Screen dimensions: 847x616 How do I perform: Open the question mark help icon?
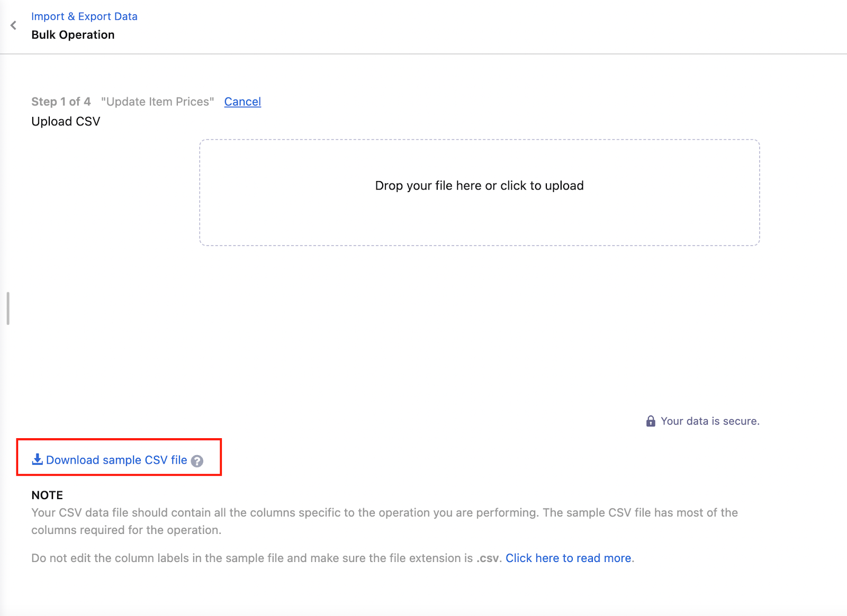197,461
